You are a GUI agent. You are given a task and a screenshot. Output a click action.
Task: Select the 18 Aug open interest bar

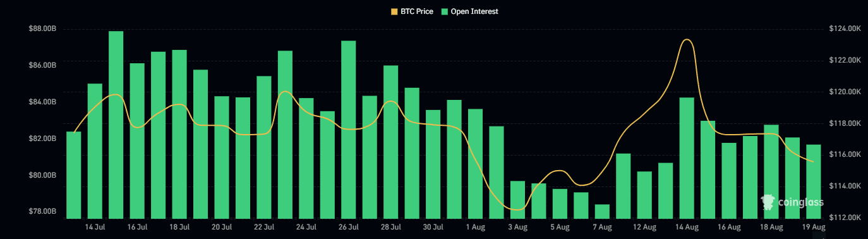pyautogui.click(x=771, y=171)
